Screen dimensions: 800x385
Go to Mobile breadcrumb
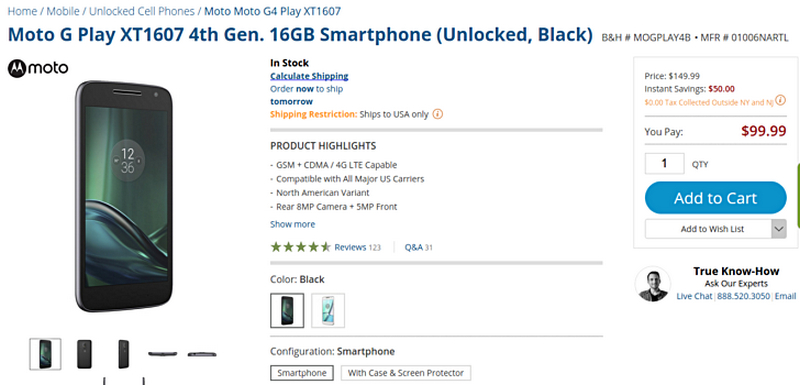(63, 11)
